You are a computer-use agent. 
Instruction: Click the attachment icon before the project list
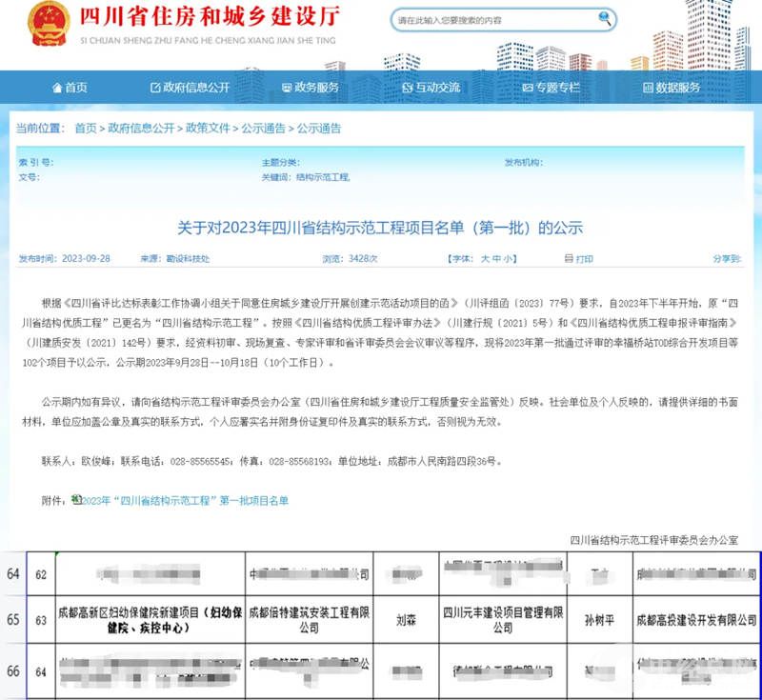pyautogui.click(x=76, y=498)
